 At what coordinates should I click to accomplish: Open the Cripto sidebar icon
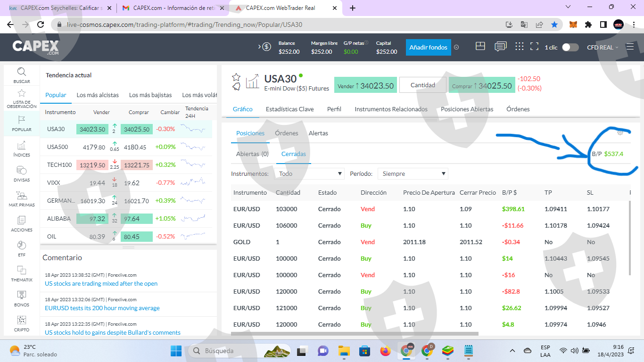click(22, 321)
